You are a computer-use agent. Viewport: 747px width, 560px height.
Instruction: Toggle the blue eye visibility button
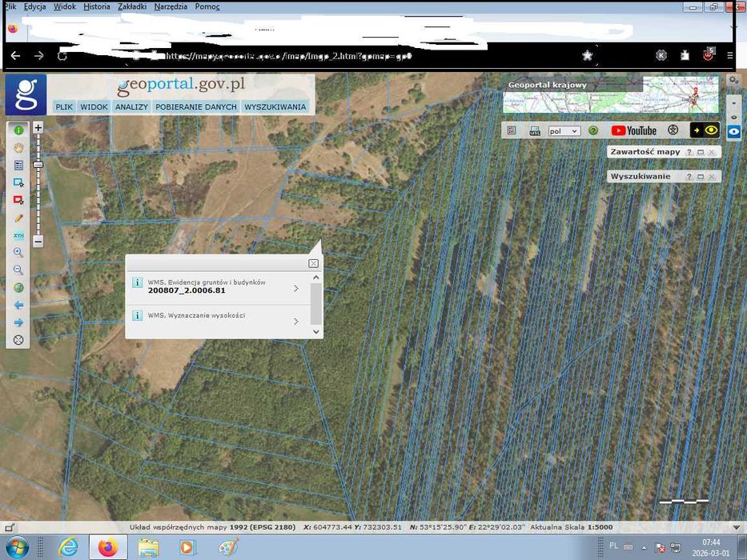pos(733,132)
